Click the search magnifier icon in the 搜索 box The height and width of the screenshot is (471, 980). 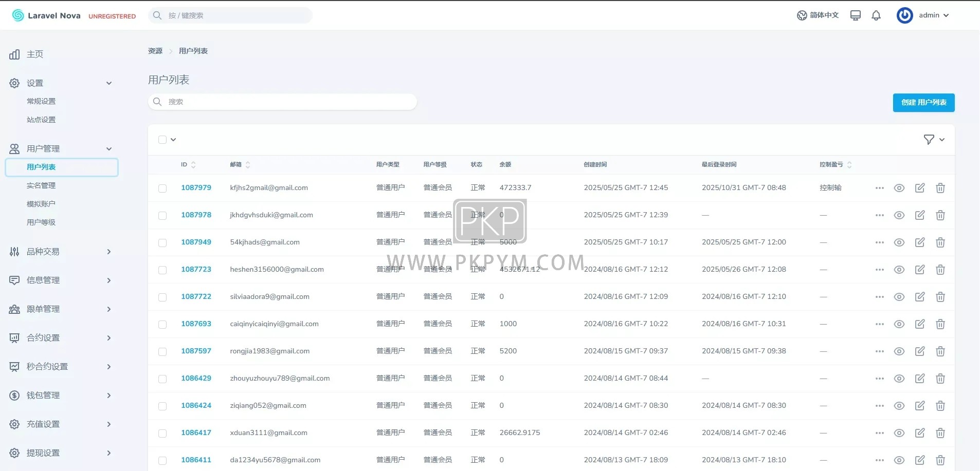157,102
